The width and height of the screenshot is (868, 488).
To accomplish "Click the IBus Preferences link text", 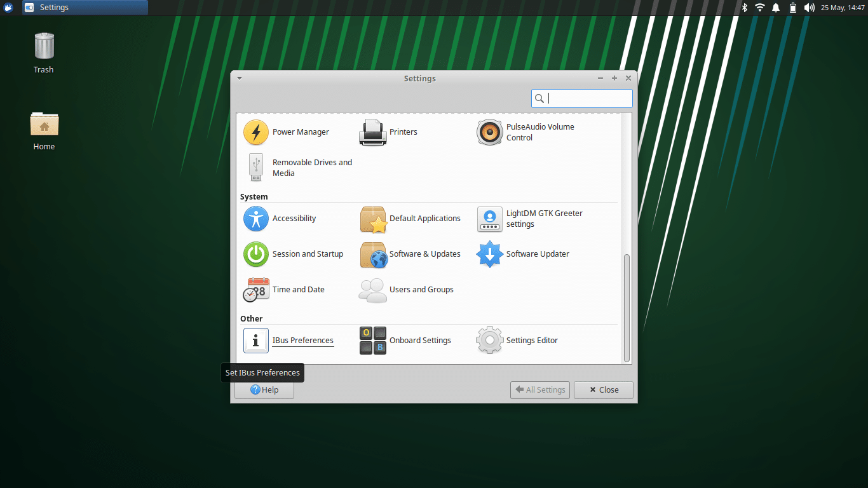I will click(x=303, y=341).
